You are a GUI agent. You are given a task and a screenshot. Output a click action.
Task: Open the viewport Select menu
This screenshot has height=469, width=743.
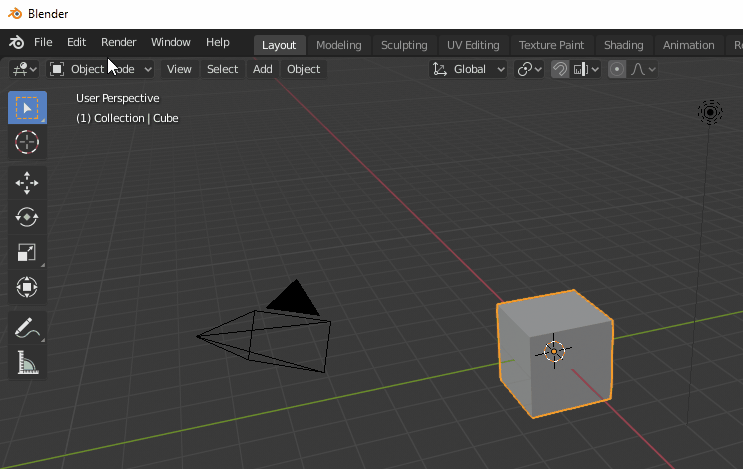click(222, 69)
